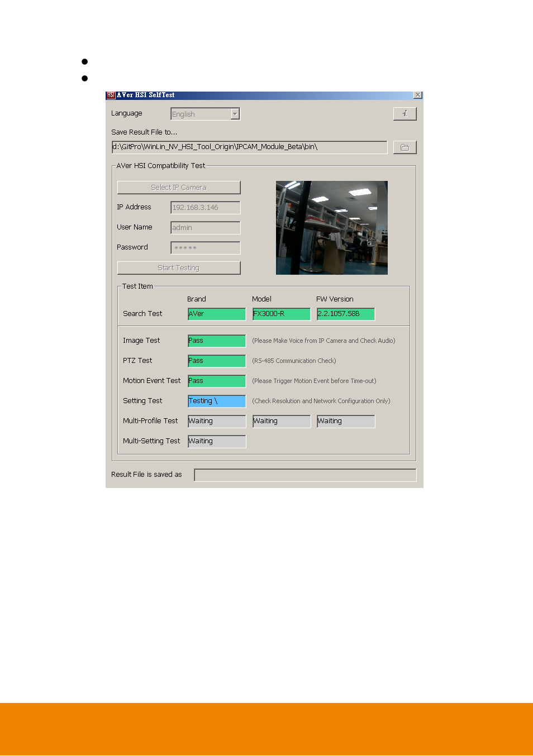Click the Please Make Voice from IP Camera note
The width and height of the screenshot is (533, 756).
point(323,341)
